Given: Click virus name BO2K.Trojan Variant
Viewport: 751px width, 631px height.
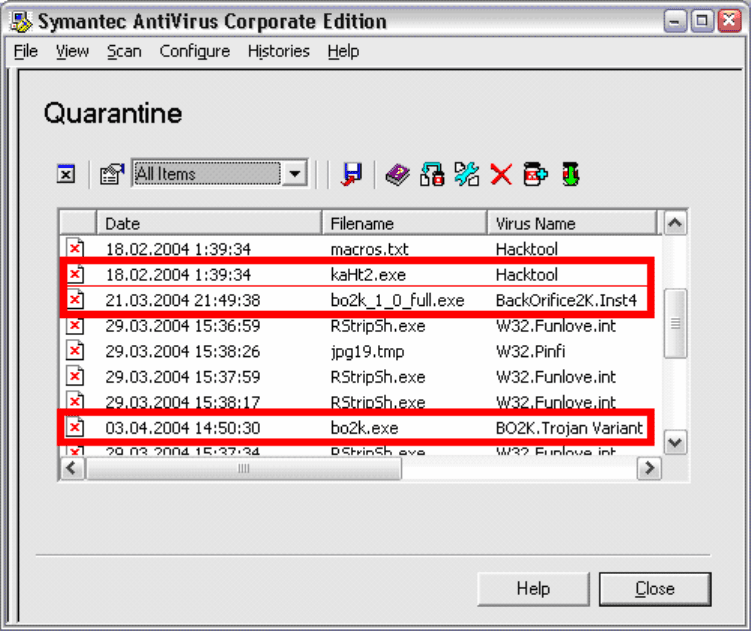Looking at the screenshot, I should [569, 428].
